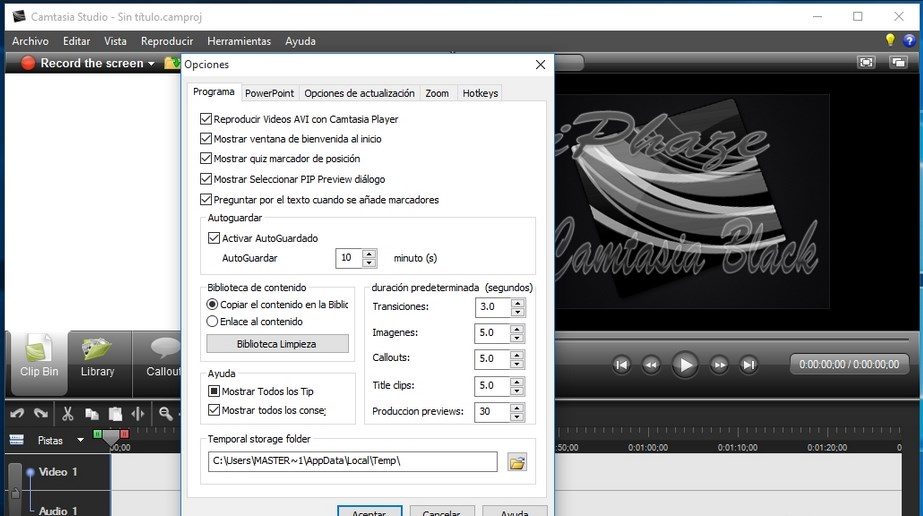Increase AutoGuardar minutes with up arrow
923x516 pixels.
[369, 254]
